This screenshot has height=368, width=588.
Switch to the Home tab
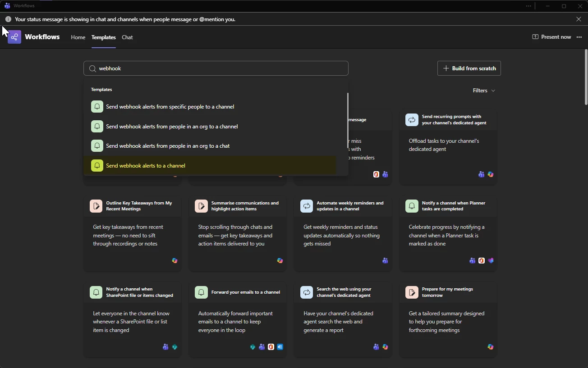point(78,37)
